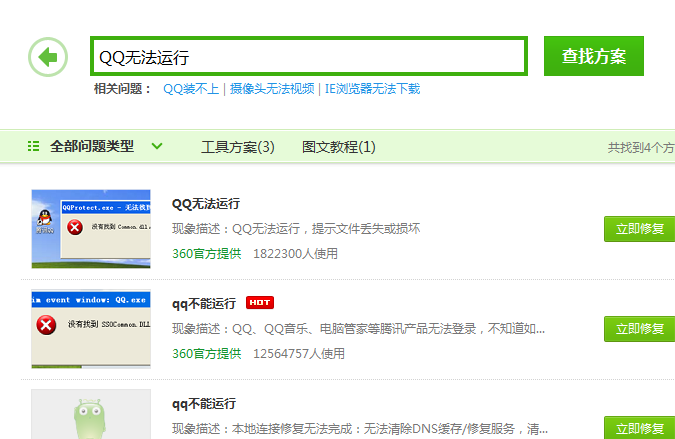Screen dimensions: 675x439
Task: Click 360官方提供 under HOT qq不能运行 result
Action: point(207,354)
